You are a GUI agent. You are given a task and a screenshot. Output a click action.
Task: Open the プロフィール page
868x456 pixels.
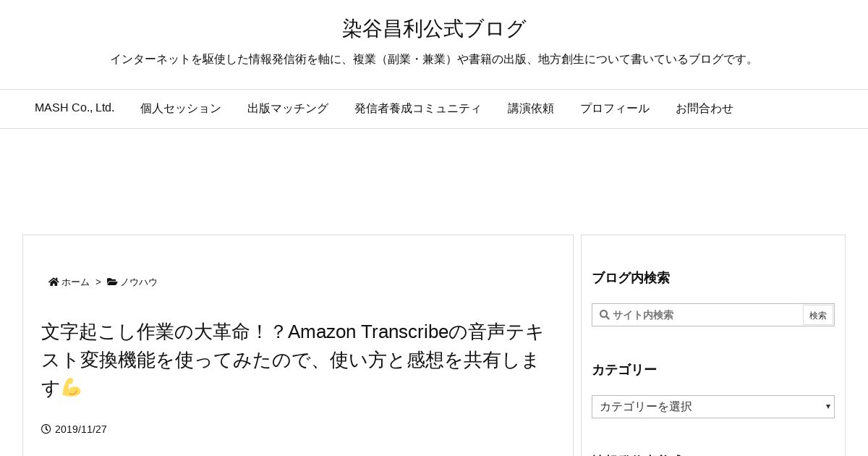coord(615,109)
